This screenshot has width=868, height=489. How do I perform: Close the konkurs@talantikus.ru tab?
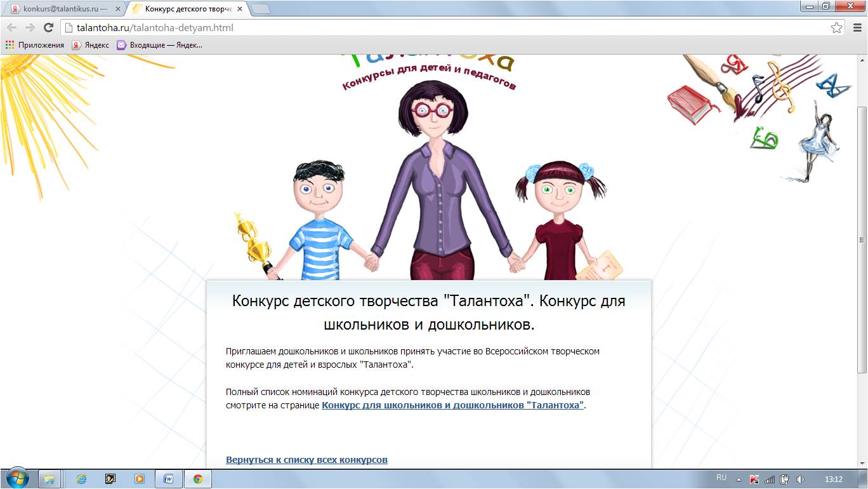pyautogui.click(x=117, y=10)
